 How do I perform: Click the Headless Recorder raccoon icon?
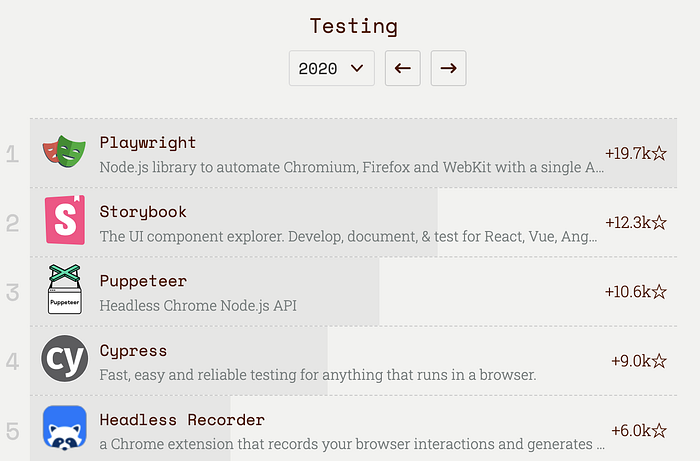tap(65, 427)
